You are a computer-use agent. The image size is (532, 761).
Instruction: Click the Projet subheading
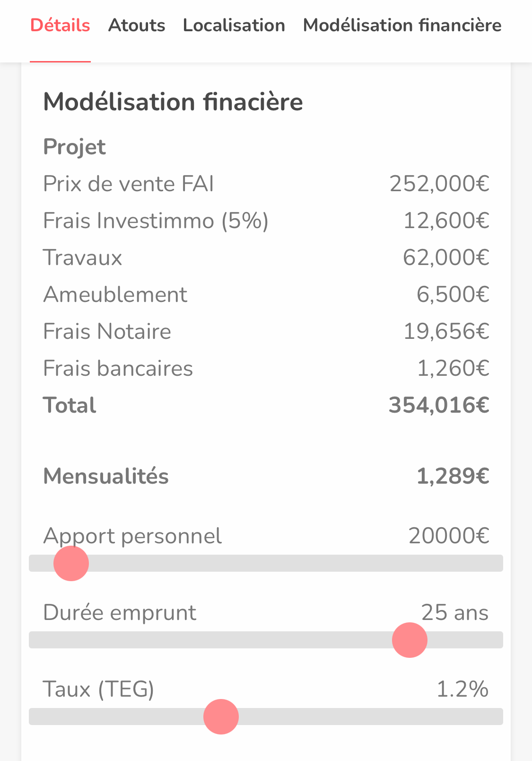(x=74, y=147)
